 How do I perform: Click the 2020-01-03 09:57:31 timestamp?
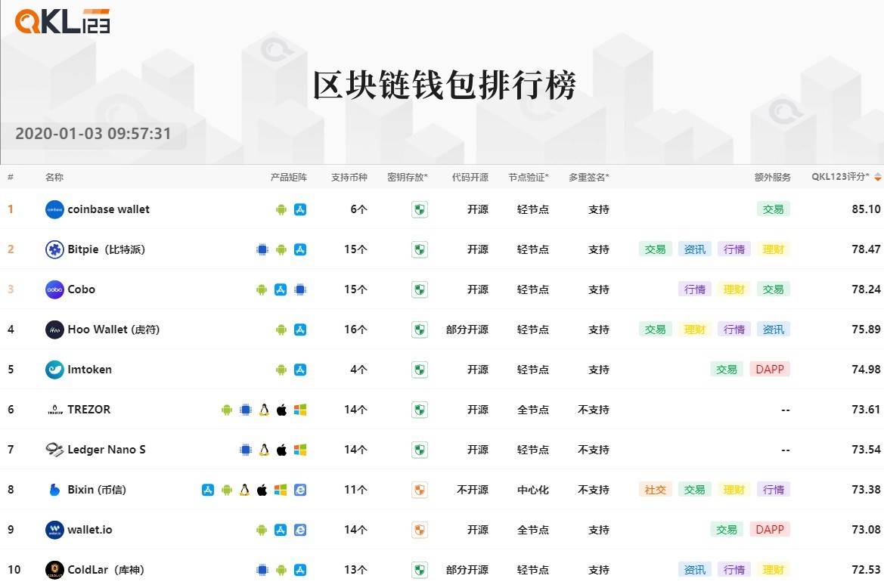click(x=93, y=134)
